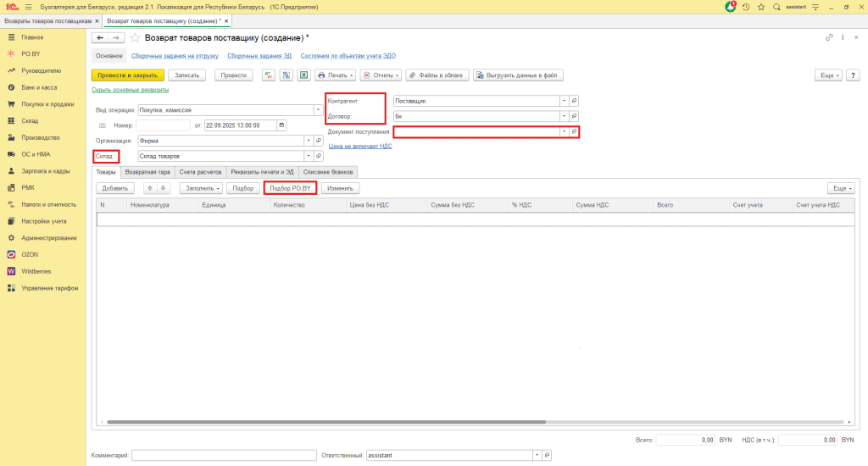
Task: Click the Провести и закрыть button
Action: click(127, 75)
